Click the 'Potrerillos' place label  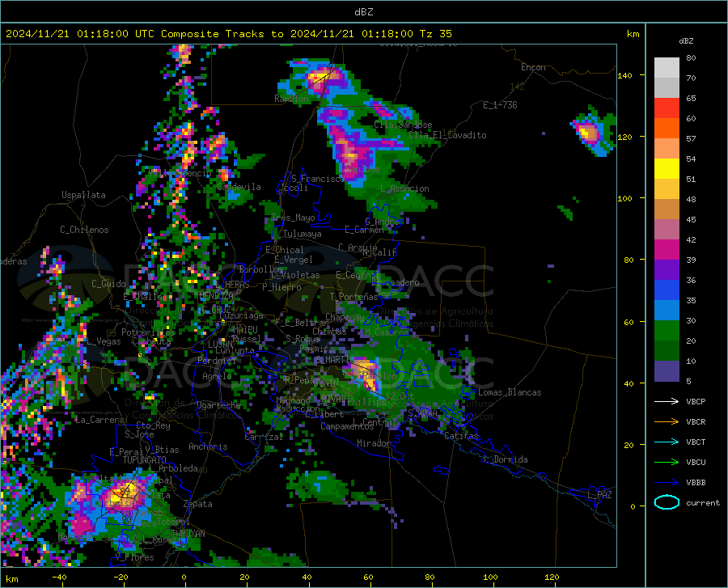coord(148,332)
